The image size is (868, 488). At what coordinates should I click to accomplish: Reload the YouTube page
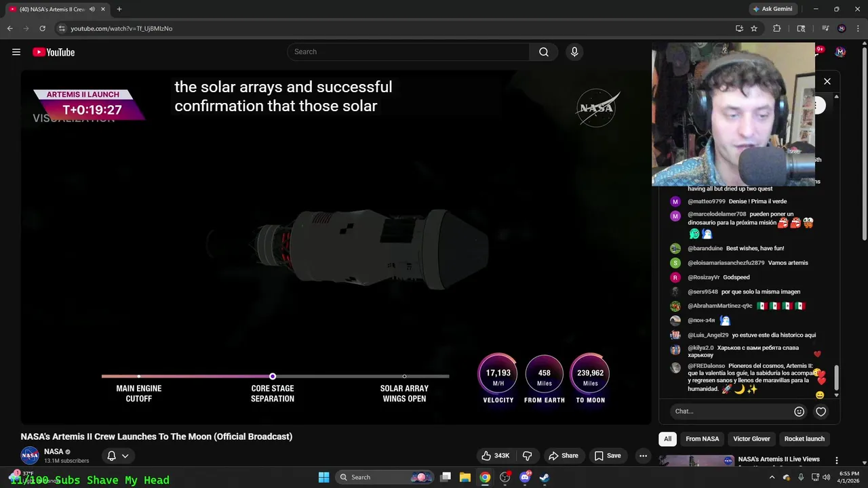[x=42, y=28]
